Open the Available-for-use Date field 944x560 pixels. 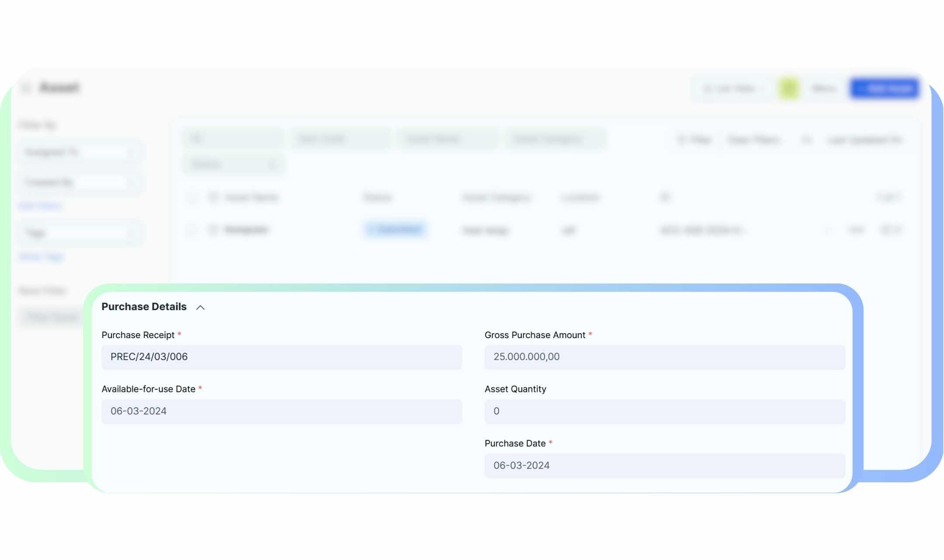tap(281, 411)
